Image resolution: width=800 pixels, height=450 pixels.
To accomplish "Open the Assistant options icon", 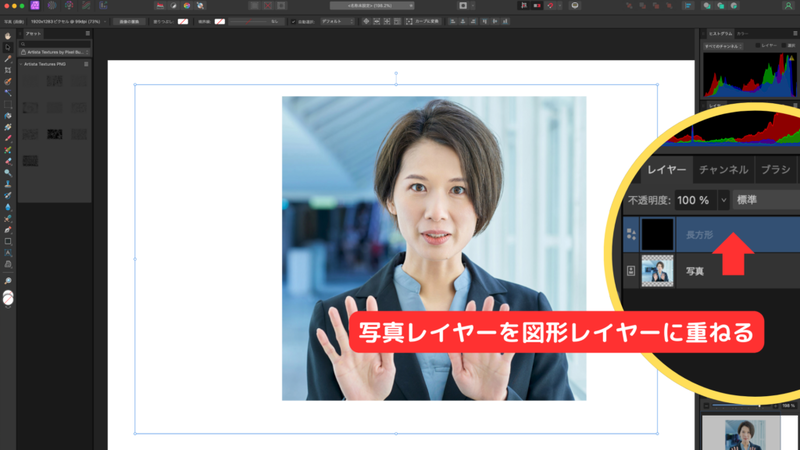I will tap(575, 6).
